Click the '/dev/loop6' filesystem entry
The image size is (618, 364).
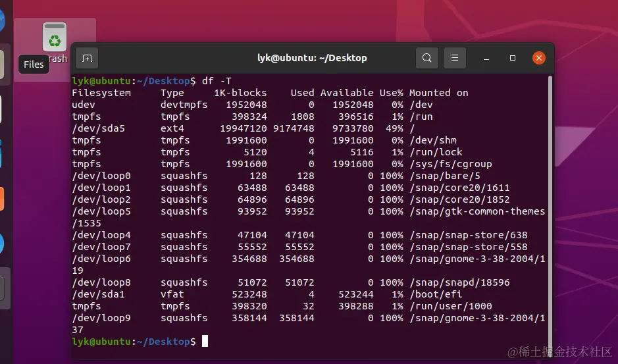101,259
